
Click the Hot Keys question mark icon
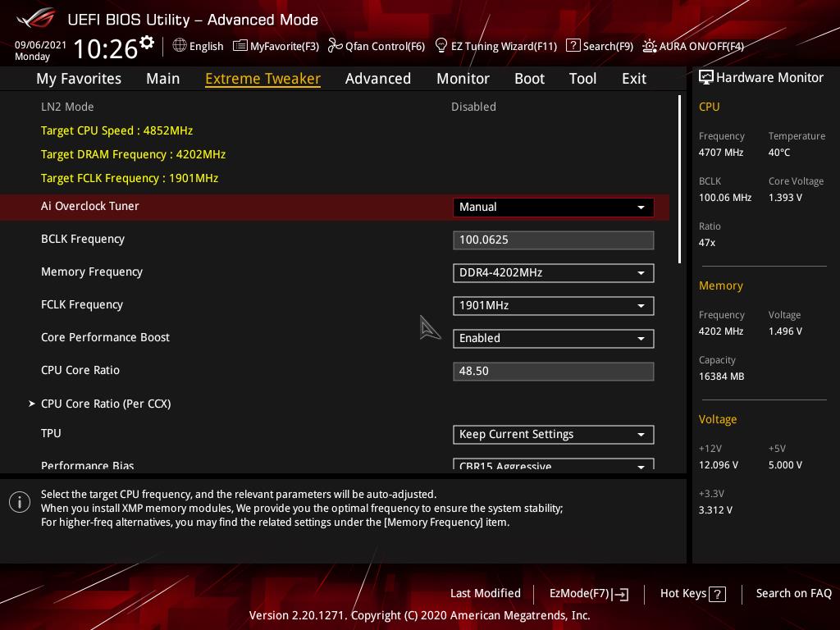(x=717, y=594)
